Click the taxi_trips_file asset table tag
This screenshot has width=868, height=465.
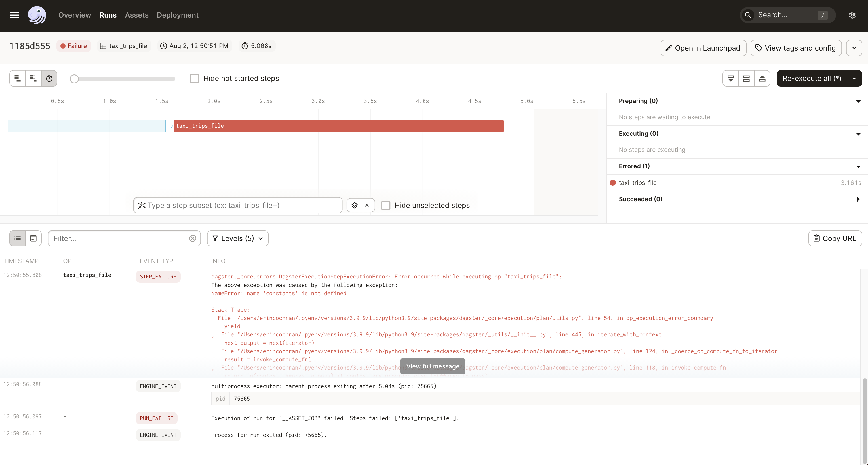pyautogui.click(x=124, y=46)
